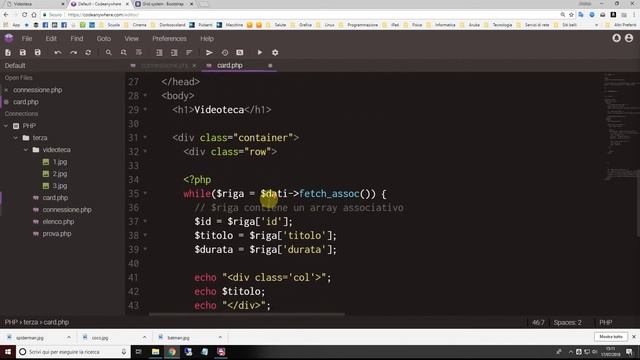Image resolution: width=640 pixels, height=360 pixels.
Task: Open card.php in the file tree
Action: 55,198
